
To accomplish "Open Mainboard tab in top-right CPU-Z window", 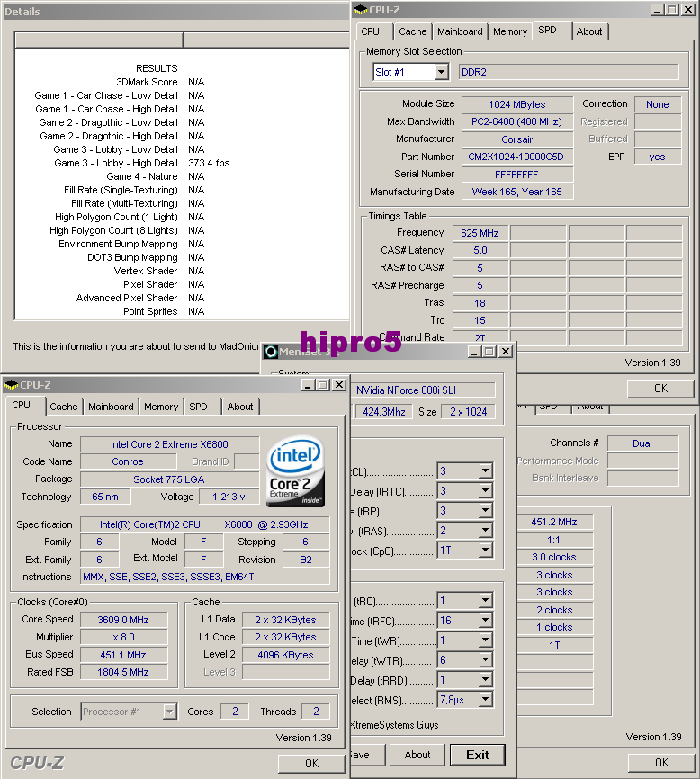I will tap(460, 31).
